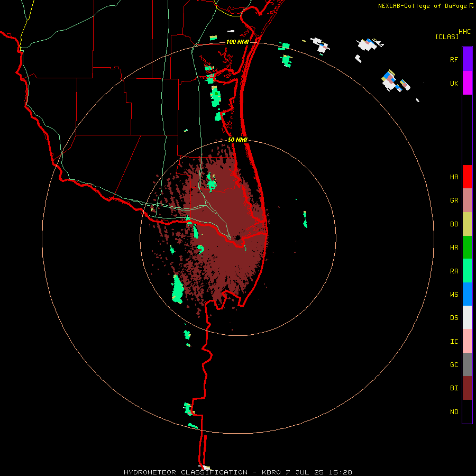Click the 'GR' legend label
Screen dimensions: 476x476
point(454,200)
